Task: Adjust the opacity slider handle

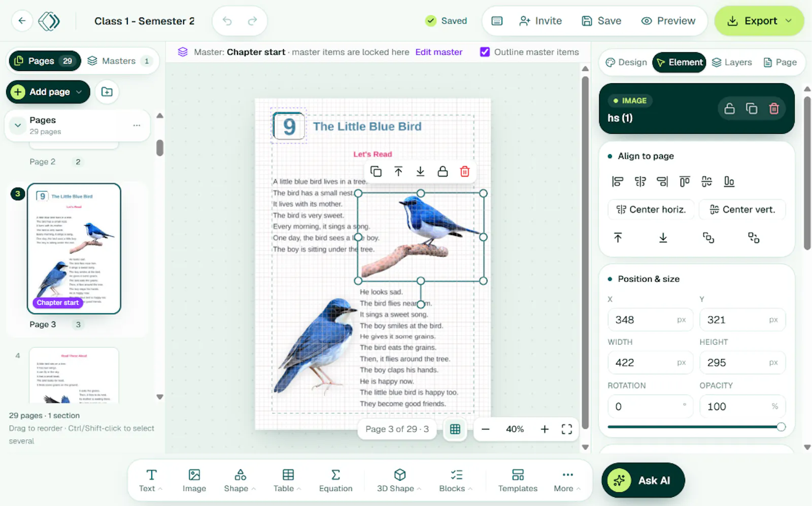Action: [781, 427]
